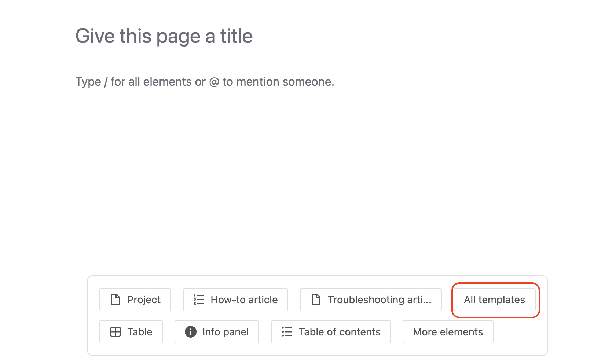Screen dimensions: 594x364
Task: Show More elements
Action: [x=448, y=332]
